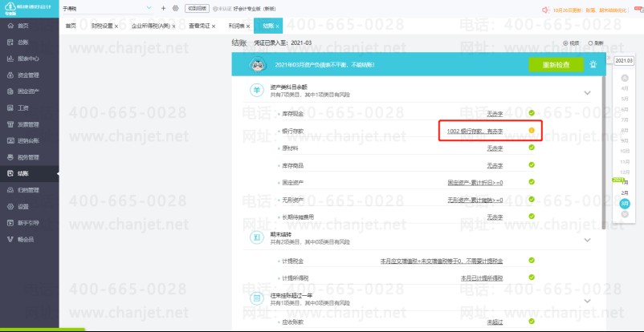
Task: Open 固定资产 module in sidebar
Action: point(27,91)
